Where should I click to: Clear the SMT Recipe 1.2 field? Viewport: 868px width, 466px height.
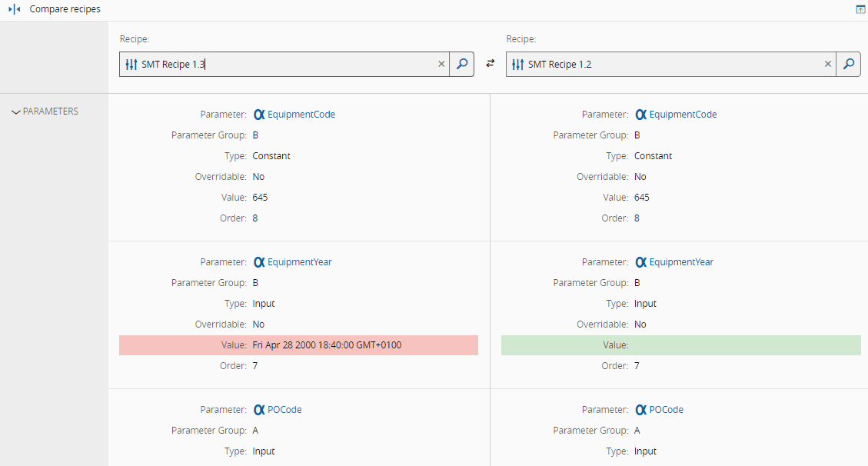[828, 65]
